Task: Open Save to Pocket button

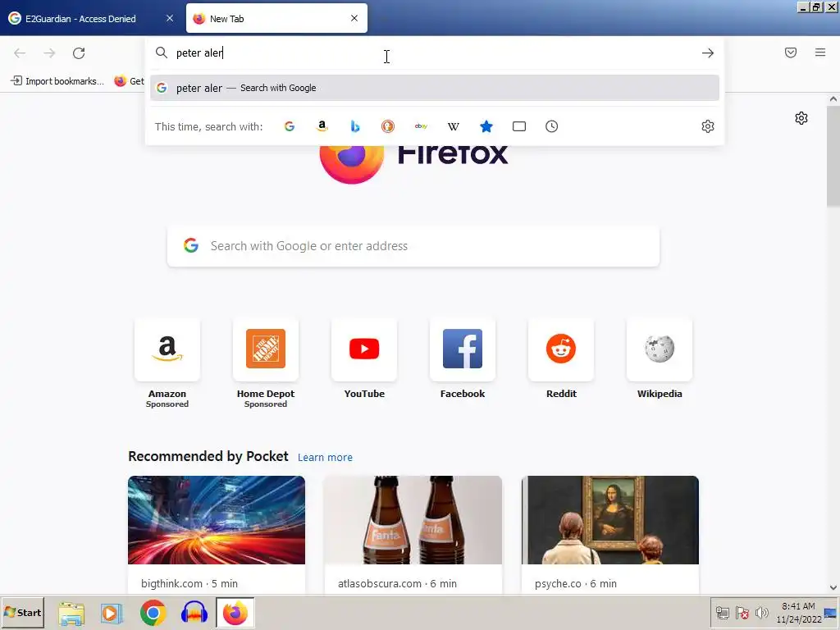Action: click(791, 52)
